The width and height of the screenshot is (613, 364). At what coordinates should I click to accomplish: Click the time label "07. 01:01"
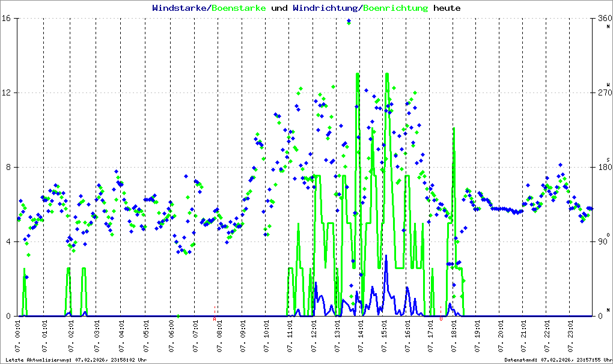[x=44, y=336]
